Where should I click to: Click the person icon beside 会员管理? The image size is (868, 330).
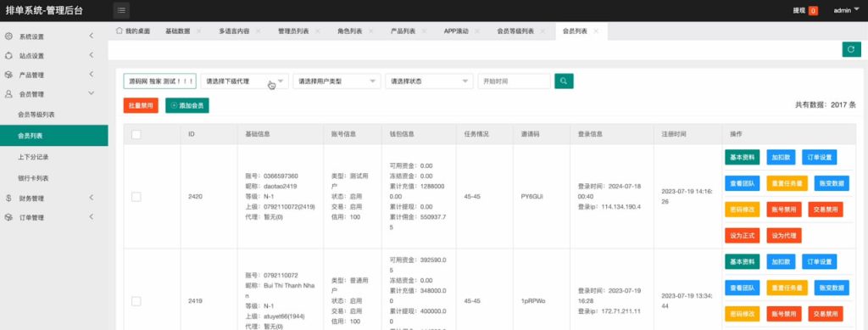click(x=8, y=94)
